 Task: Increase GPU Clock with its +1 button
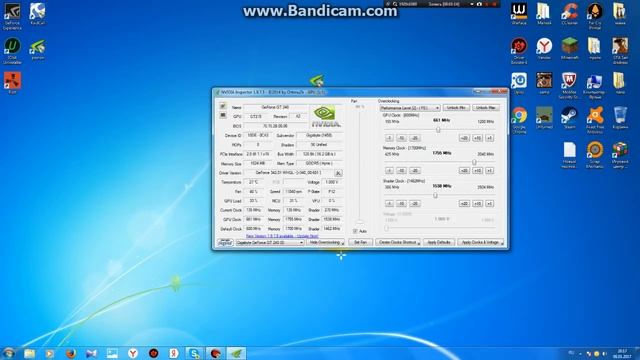[x=489, y=138]
